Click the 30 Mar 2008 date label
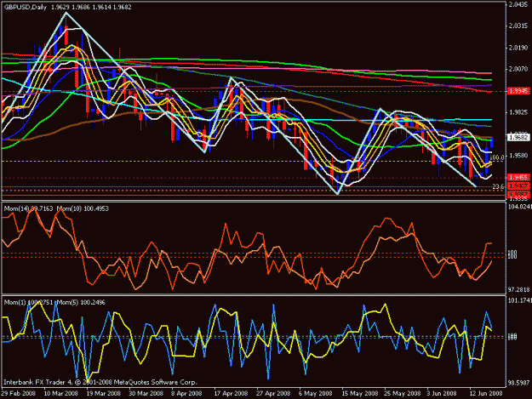532x399 pixels. 146,393
